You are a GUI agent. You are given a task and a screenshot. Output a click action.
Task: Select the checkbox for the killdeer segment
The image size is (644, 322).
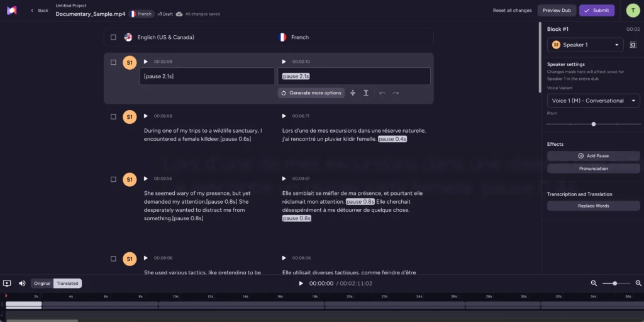[x=113, y=116]
